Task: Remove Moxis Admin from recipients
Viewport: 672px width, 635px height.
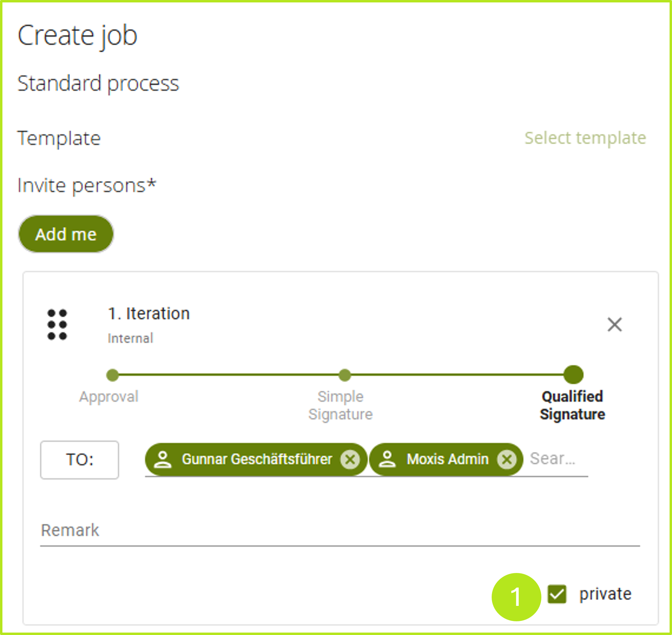Action: point(507,459)
